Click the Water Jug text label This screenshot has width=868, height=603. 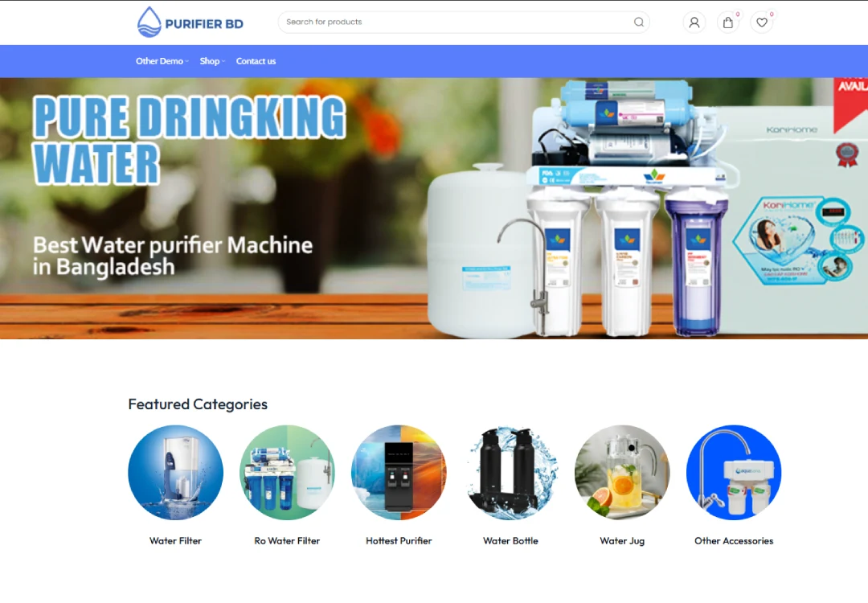coord(622,541)
